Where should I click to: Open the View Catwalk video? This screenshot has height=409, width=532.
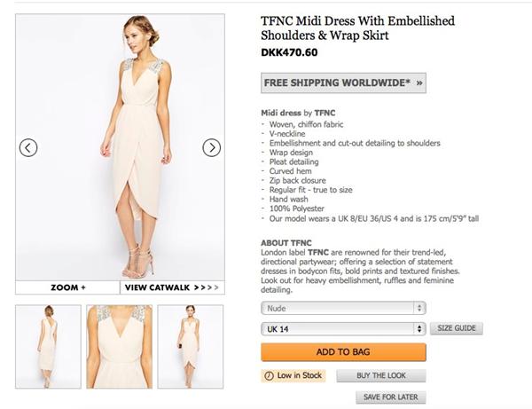pos(172,287)
